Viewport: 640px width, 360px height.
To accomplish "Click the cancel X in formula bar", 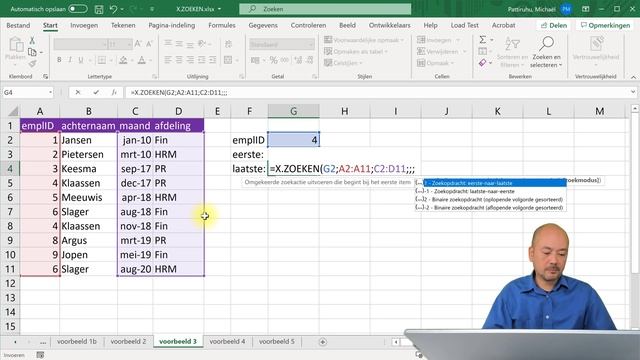I will coord(78,93).
